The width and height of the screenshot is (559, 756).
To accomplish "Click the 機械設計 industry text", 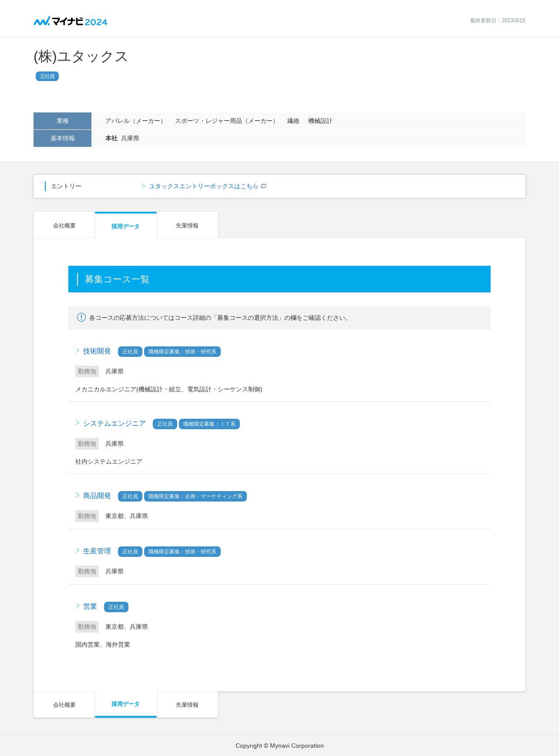I will pyautogui.click(x=320, y=121).
